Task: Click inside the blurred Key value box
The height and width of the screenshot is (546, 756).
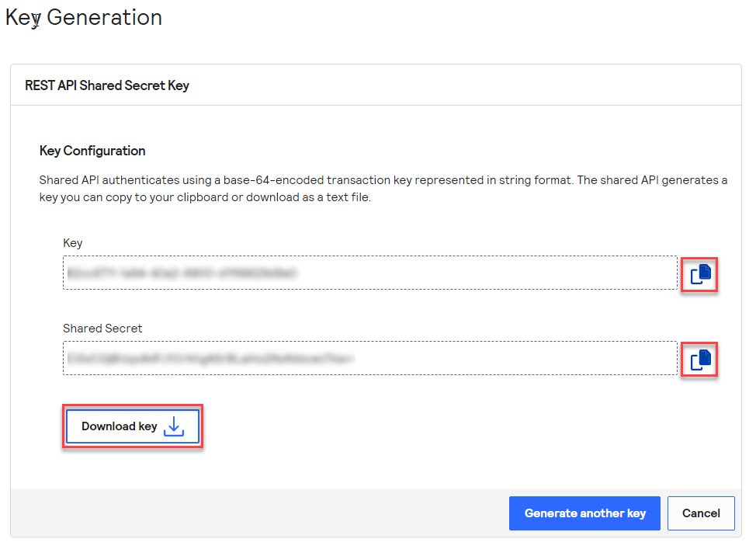Action: point(233,273)
